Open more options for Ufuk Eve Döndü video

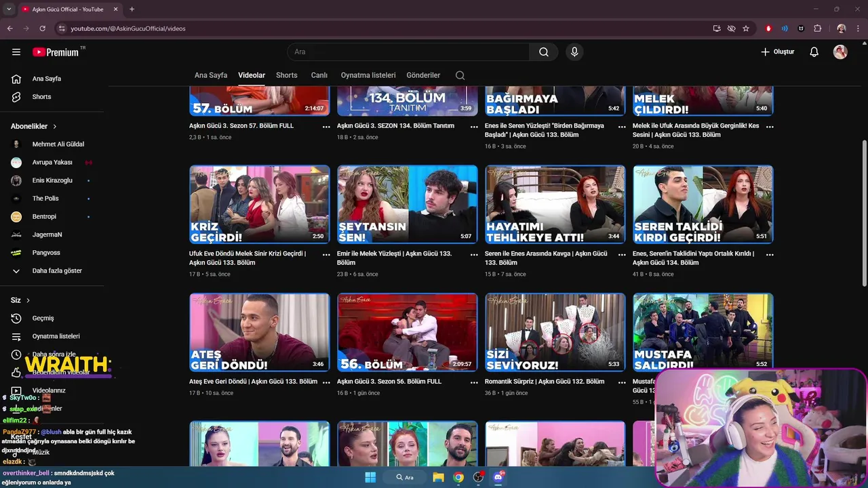pyautogui.click(x=326, y=255)
